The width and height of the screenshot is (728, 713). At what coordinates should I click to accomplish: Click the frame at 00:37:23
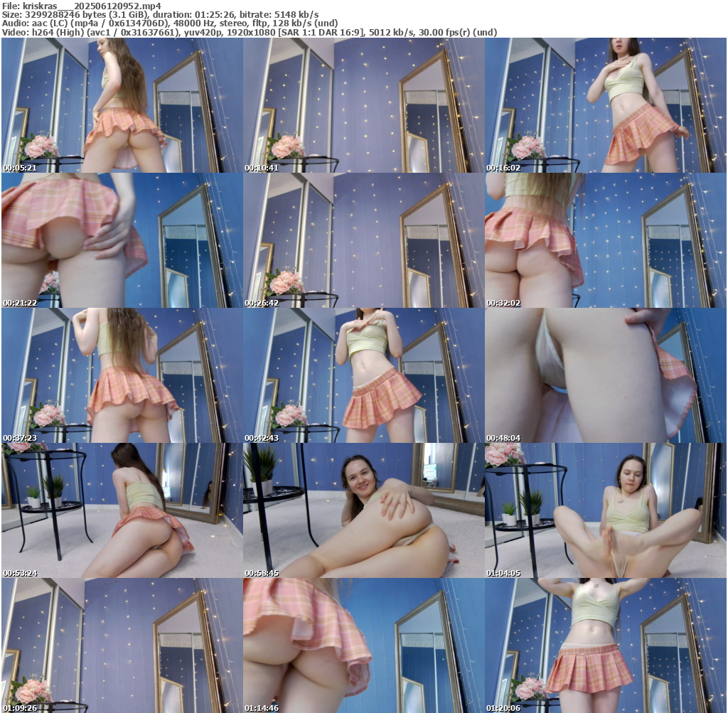(122, 375)
